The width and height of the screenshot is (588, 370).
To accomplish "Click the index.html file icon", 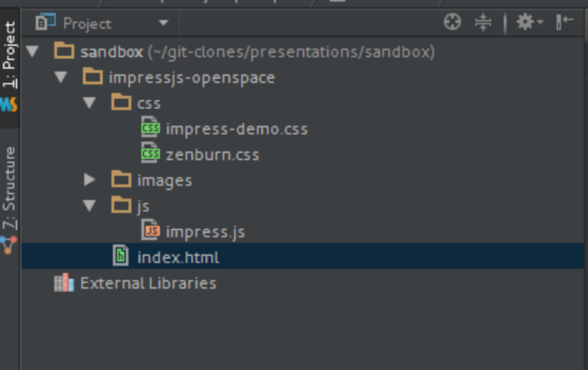I will 121,257.
